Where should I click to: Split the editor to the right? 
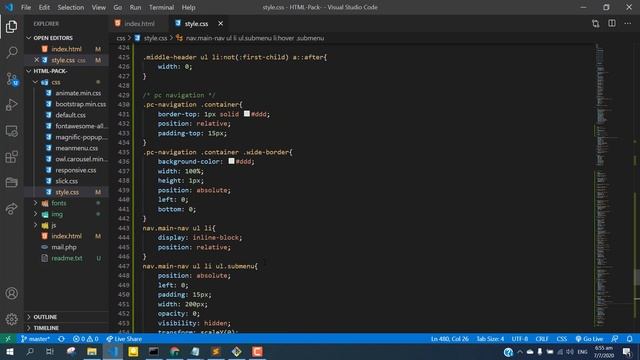tap(612, 23)
